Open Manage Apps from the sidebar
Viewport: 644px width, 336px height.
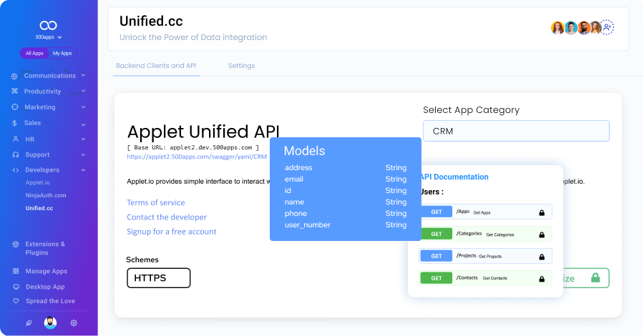click(46, 271)
